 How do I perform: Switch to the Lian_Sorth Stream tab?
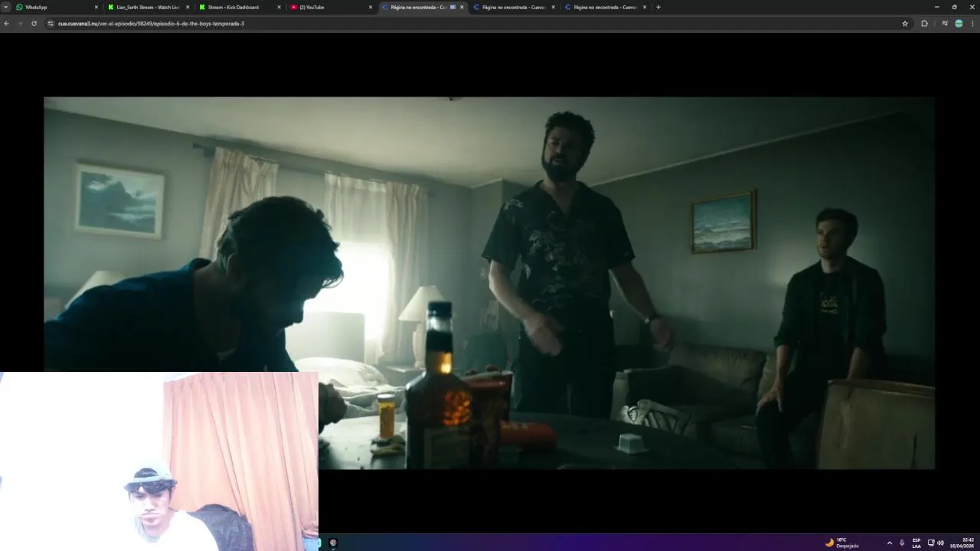pyautogui.click(x=149, y=7)
